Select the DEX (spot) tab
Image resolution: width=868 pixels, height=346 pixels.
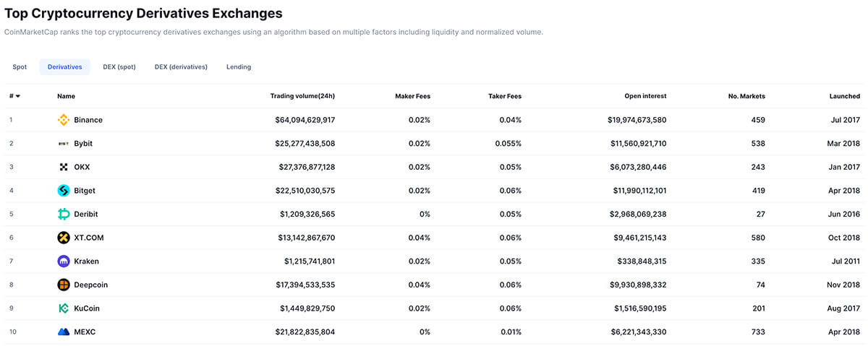pyautogui.click(x=119, y=67)
